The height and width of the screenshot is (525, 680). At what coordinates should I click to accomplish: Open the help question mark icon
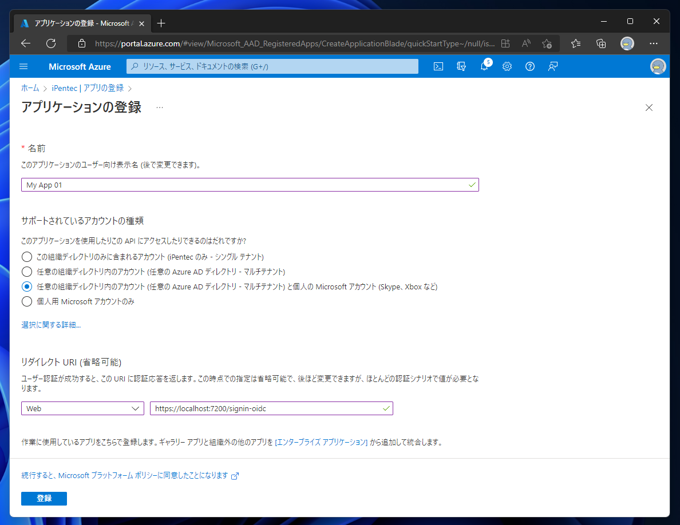pyautogui.click(x=530, y=66)
